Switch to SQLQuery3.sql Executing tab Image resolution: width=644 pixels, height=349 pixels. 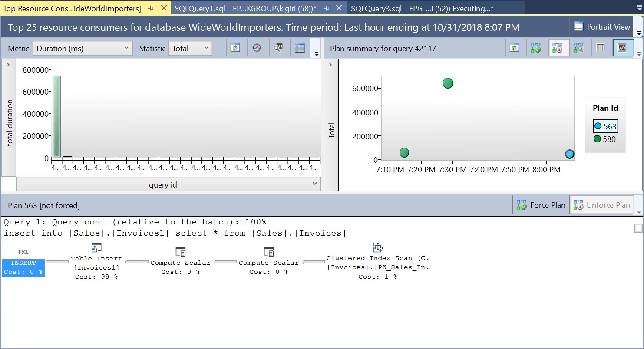coord(422,8)
